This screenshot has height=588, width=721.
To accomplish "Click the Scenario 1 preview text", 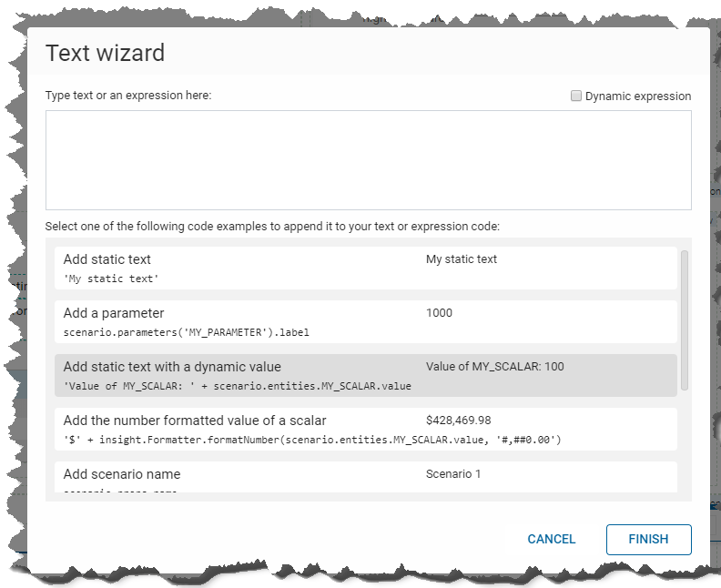I will [453, 474].
